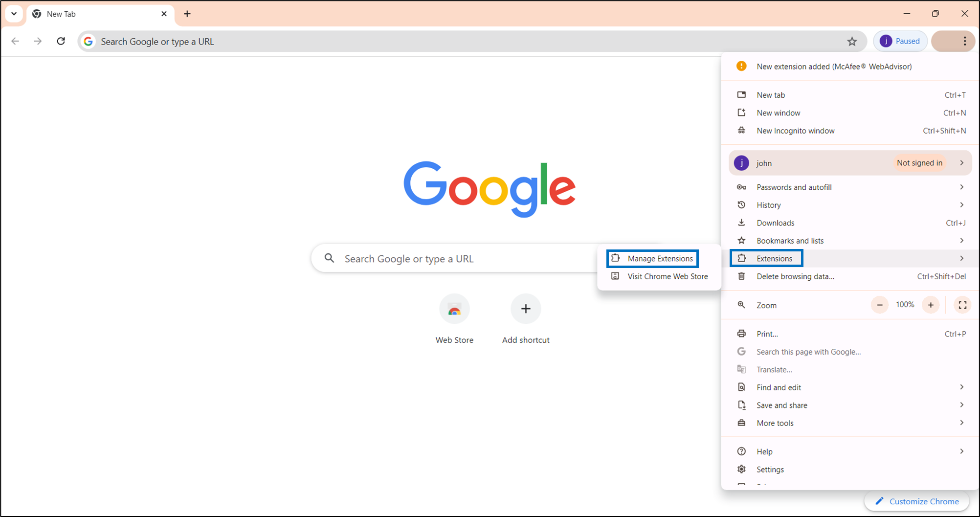Viewport: 980px width, 517px height.
Task: Expand the History submenu
Action: 850,205
